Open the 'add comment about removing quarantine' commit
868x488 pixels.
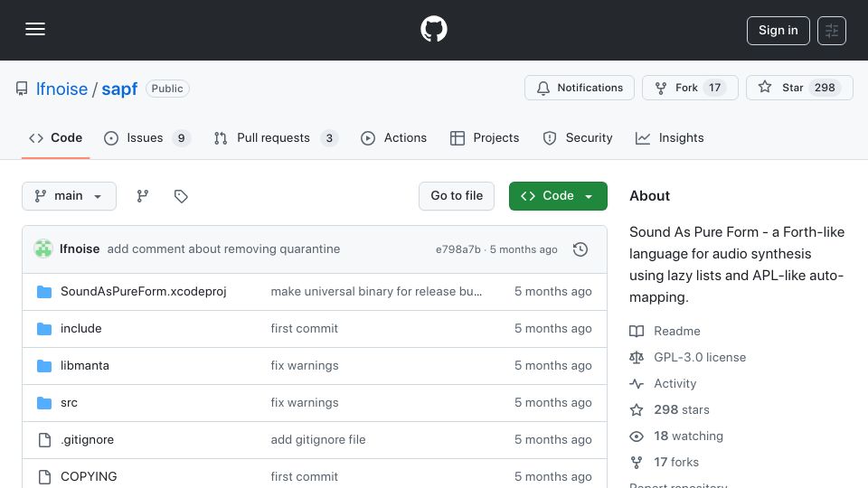(223, 249)
